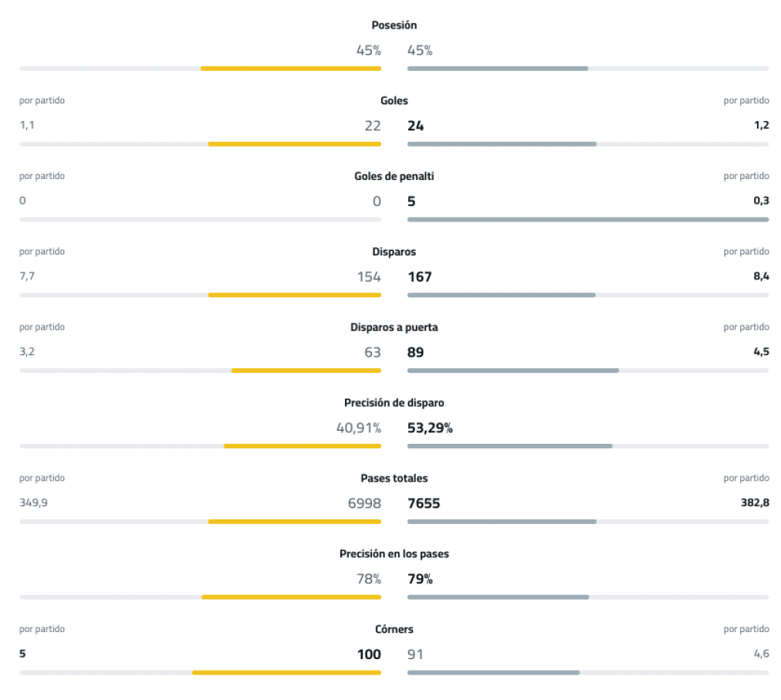This screenshot has width=781, height=700.
Task: Click the 382,8 passes per match value
Action: tap(754, 502)
